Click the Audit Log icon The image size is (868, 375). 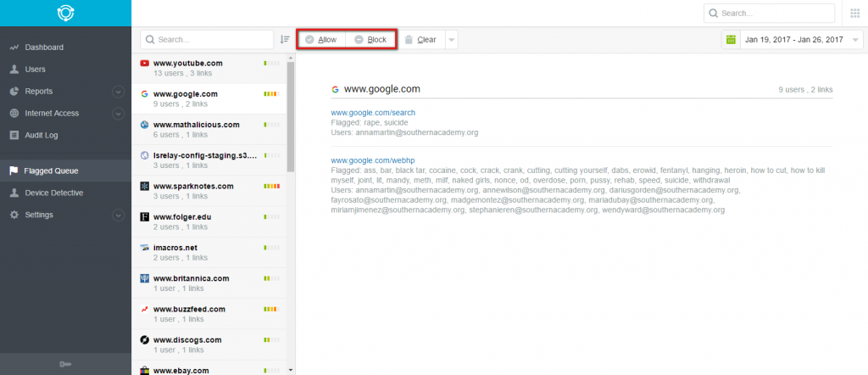tap(14, 135)
